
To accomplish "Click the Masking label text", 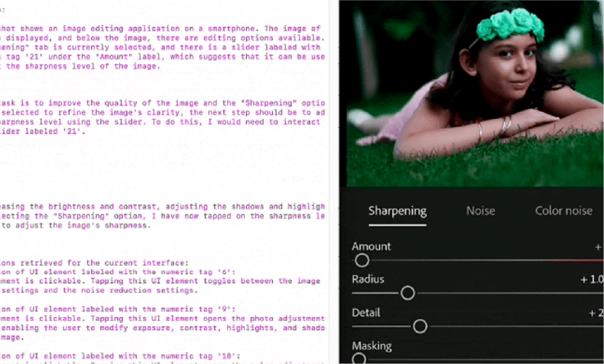I will click(372, 346).
